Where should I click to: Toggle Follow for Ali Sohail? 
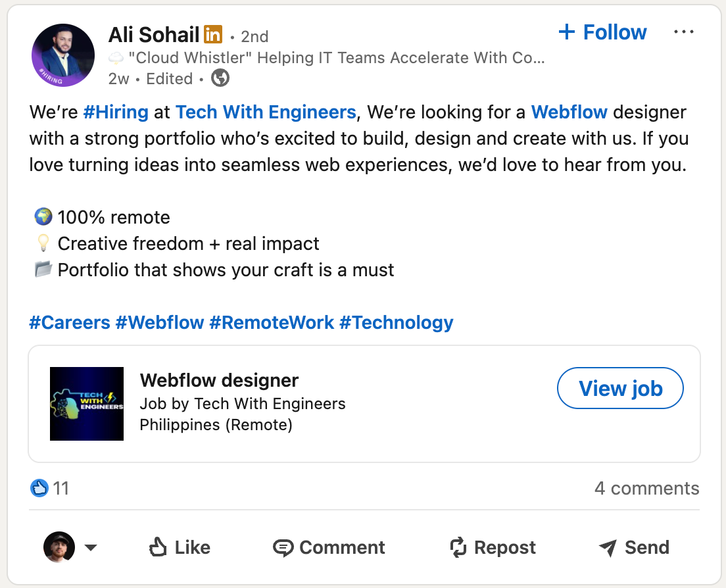pyautogui.click(x=602, y=32)
